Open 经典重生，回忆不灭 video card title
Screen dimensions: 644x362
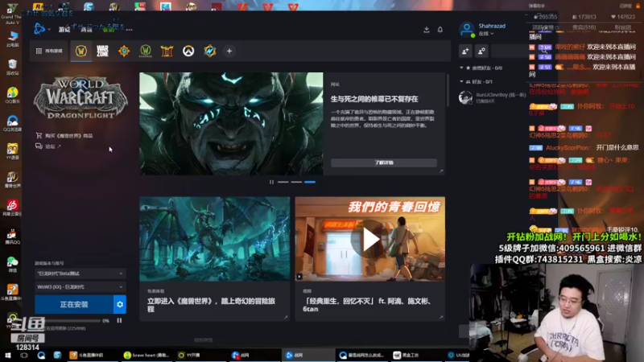[367, 305]
